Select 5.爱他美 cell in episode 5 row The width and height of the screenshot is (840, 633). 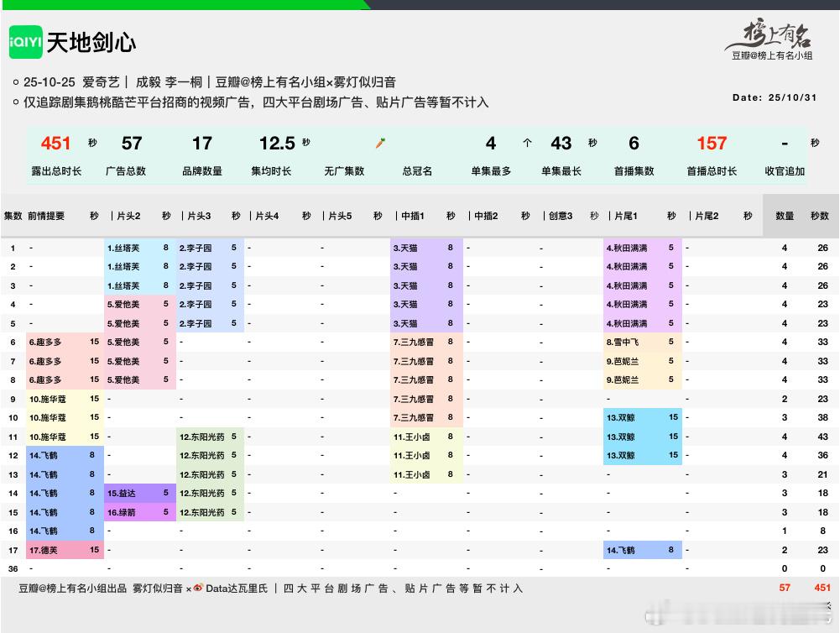140,323
